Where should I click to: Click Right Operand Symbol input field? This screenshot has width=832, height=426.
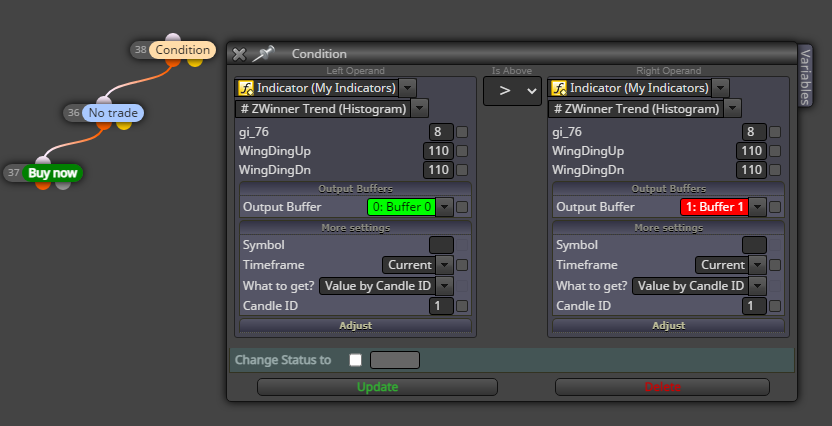pos(755,245)
